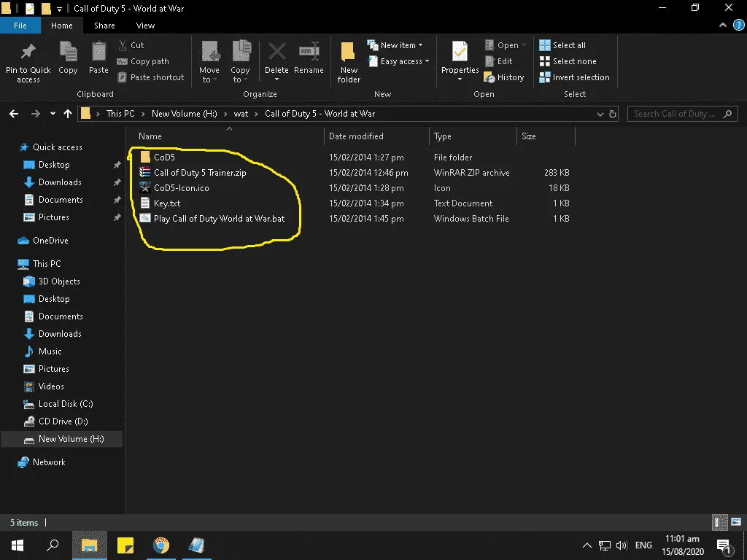Viewport: 747px width, 560px height.
Task: Click the Properties ribbon button
Action: tap(460, 62)
